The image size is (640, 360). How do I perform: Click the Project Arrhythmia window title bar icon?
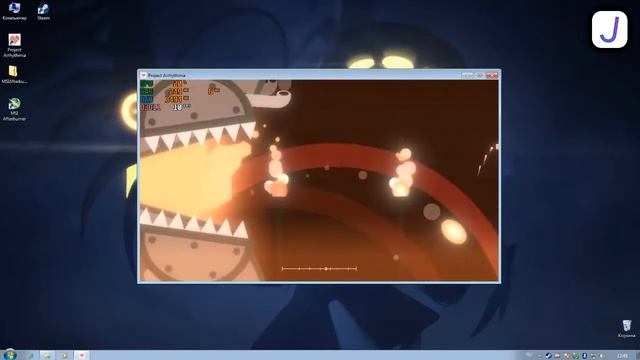tap(143, 75)
